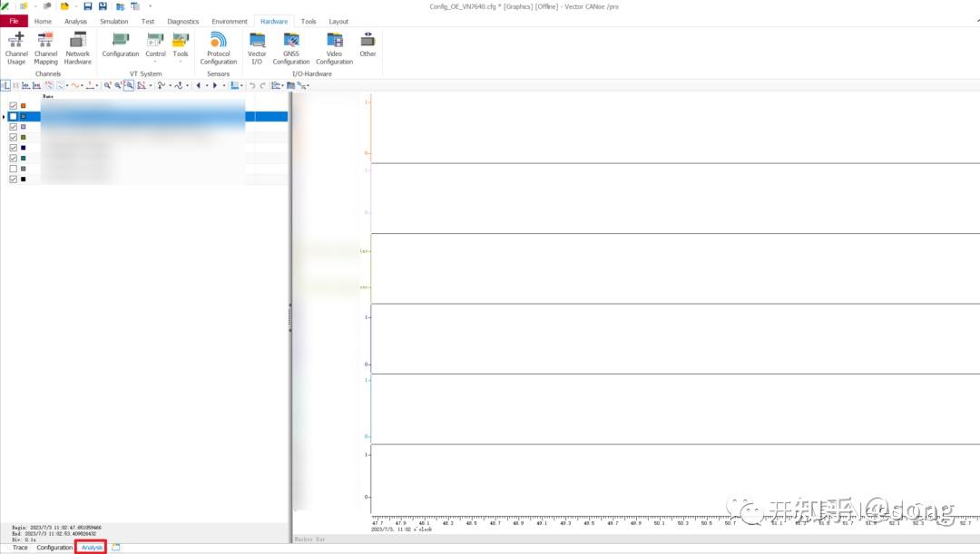980x554 pixels.
Task: Click the yellow open-folder icon in title bar
Action: pyautogui.click(x=64, y=6)
